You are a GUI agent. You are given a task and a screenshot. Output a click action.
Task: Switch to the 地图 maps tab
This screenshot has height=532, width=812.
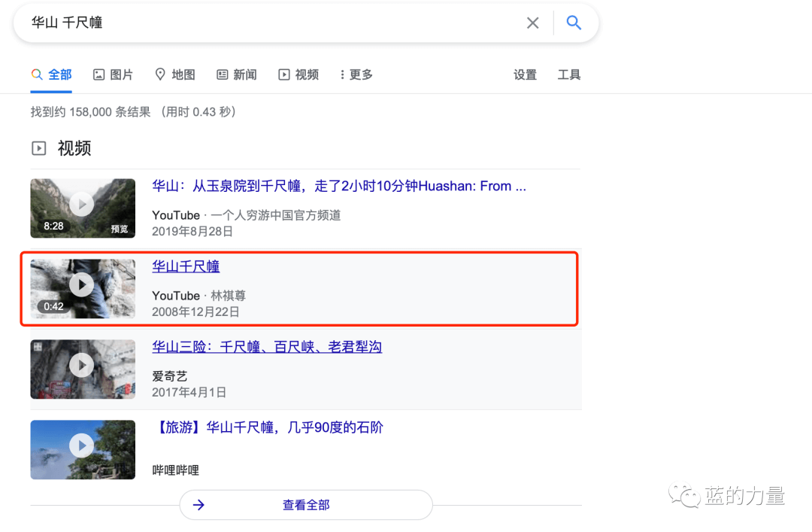pos(174,74)
